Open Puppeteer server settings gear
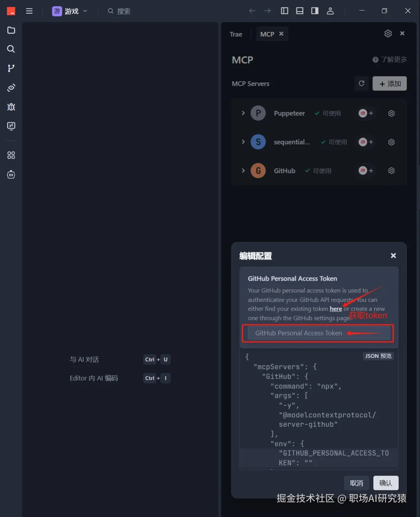 [x=392, y=113]
